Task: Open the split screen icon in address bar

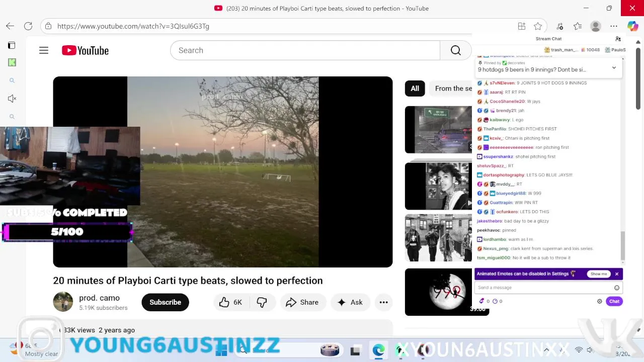Action: point(522,26)
